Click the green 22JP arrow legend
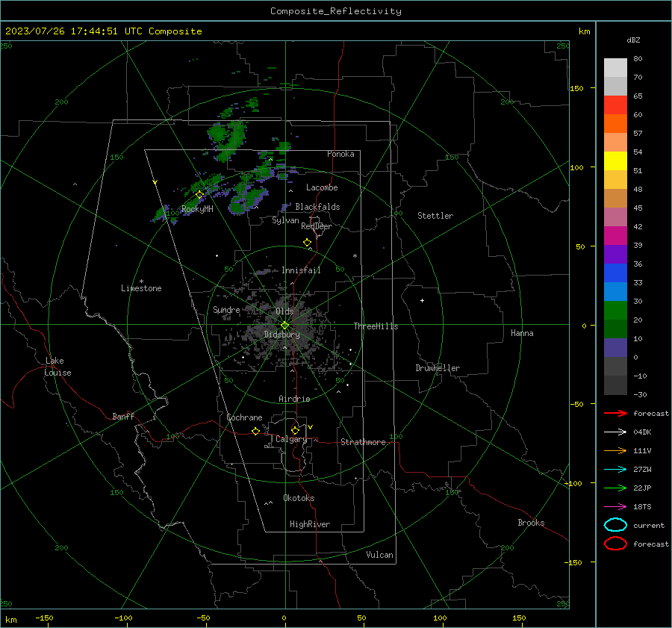Viewport: 672px width, 628px height. click(615, 488)
